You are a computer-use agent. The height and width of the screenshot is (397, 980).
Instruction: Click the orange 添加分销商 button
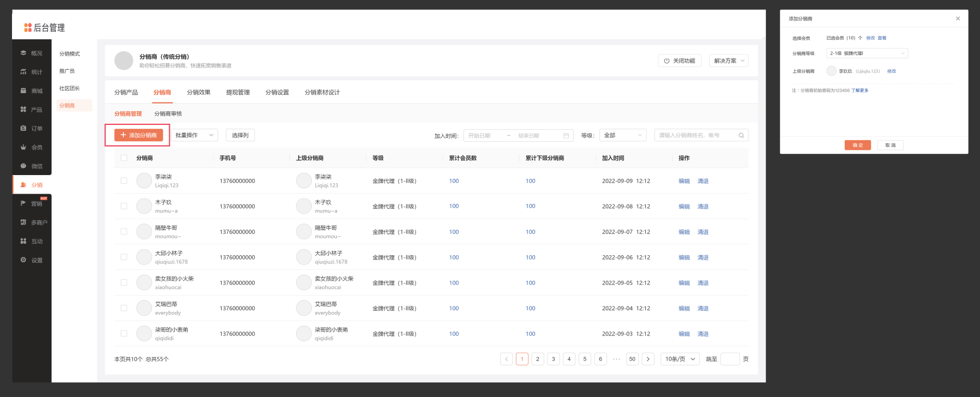139,135
